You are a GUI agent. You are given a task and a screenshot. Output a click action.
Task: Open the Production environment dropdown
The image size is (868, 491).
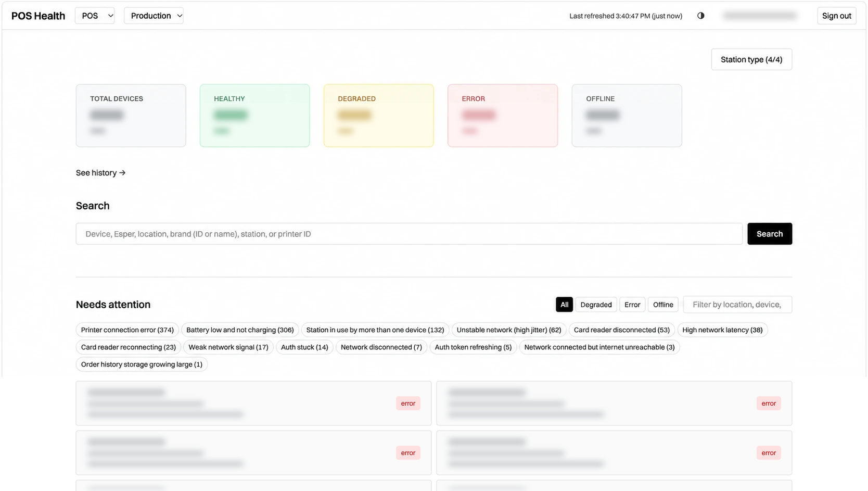click(154, 16)
